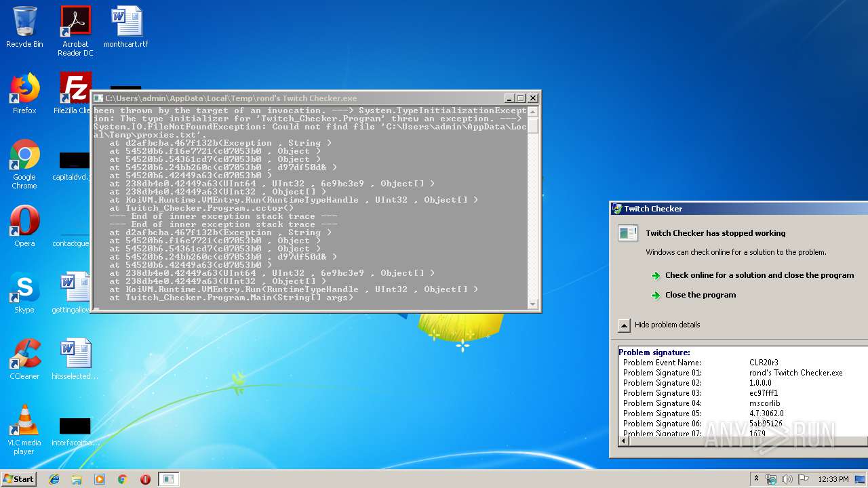Click the 'ec97fff1' signature value
This screenshot has height=488, width=868.
tap(764, 393)
